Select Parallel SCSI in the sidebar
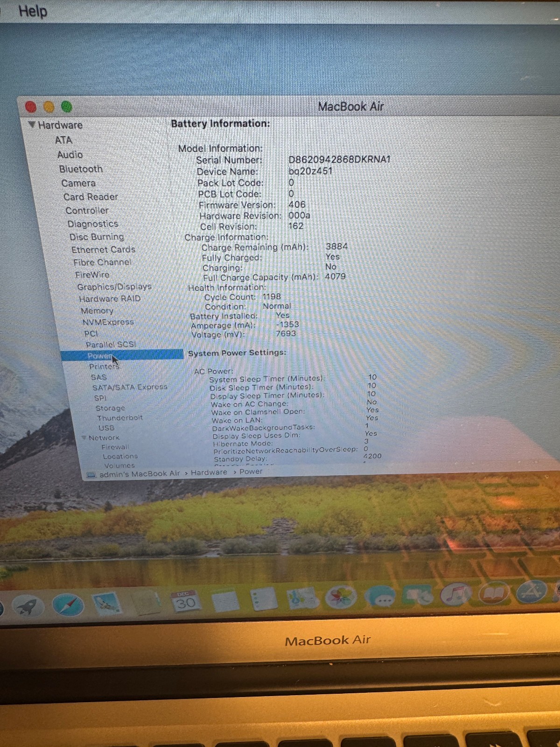 tap(111, 345)
